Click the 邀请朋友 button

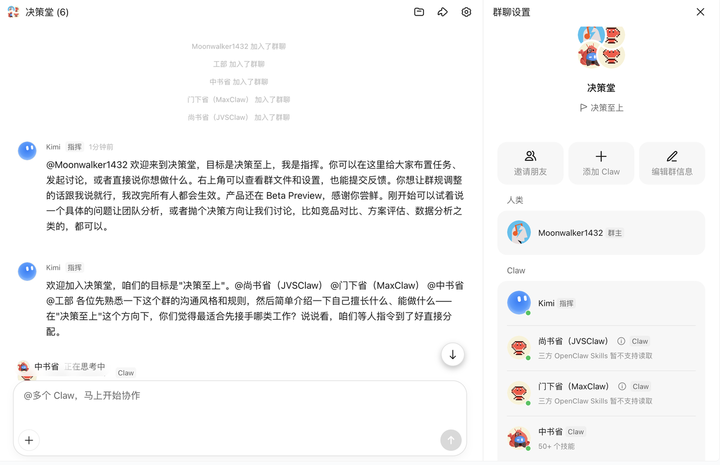(x=530, y=163)
